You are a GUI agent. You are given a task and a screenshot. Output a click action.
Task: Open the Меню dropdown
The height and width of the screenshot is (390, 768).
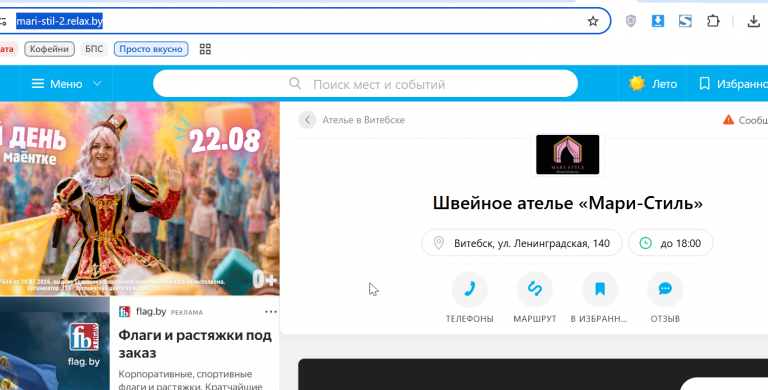(x=66, y=84)
